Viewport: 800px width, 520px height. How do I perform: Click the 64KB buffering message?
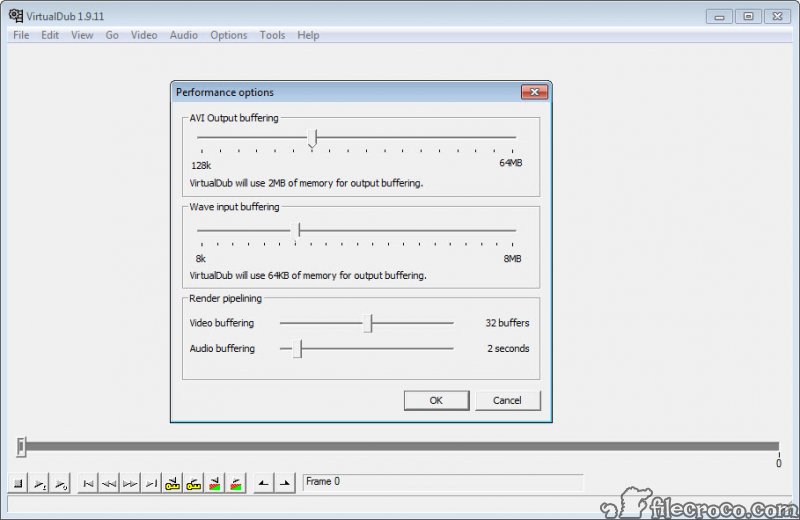308,276
